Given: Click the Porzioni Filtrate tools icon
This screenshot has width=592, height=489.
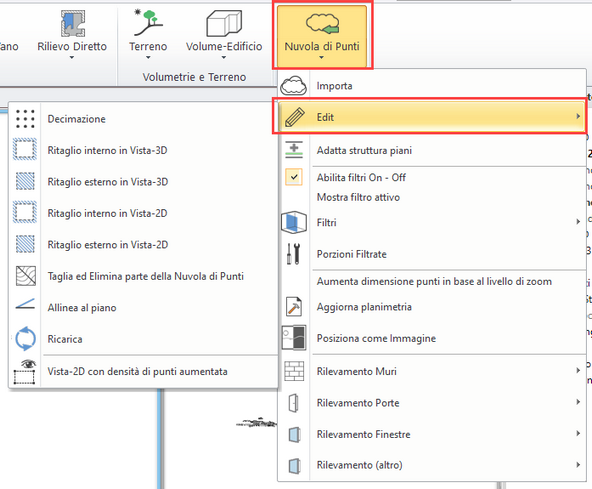Looking at the screenshot, I should (294, 254).
